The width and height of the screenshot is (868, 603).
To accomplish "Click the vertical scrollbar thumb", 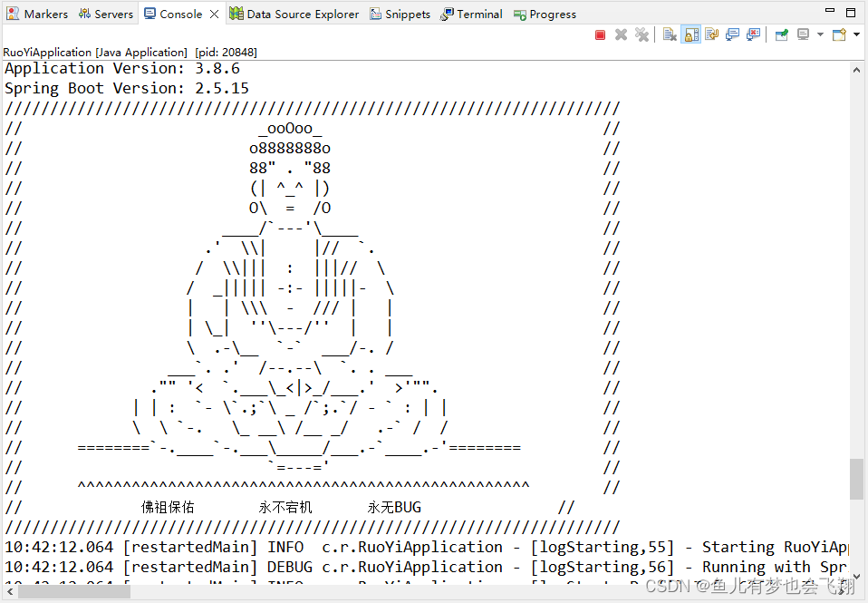I will (856, 479).
